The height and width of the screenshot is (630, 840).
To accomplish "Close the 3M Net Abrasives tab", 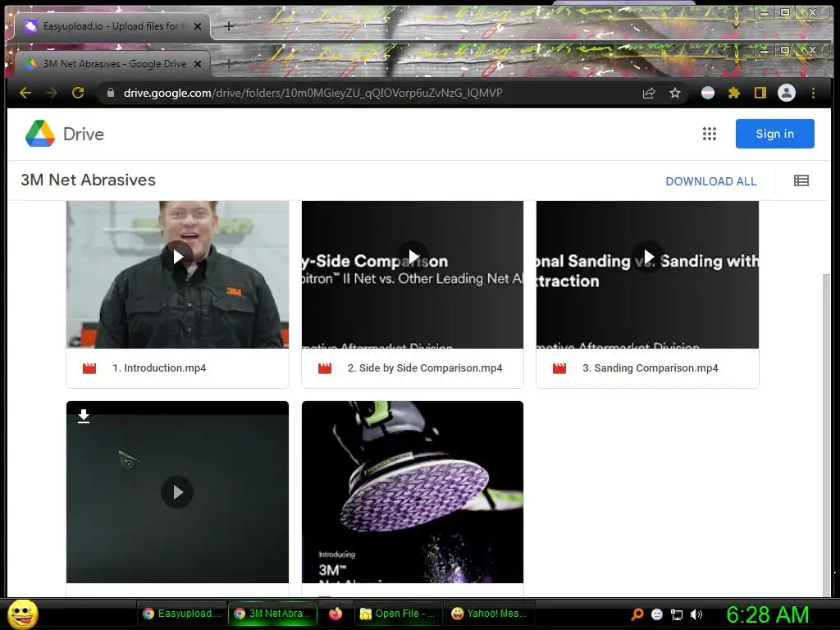I will [198, 64].
